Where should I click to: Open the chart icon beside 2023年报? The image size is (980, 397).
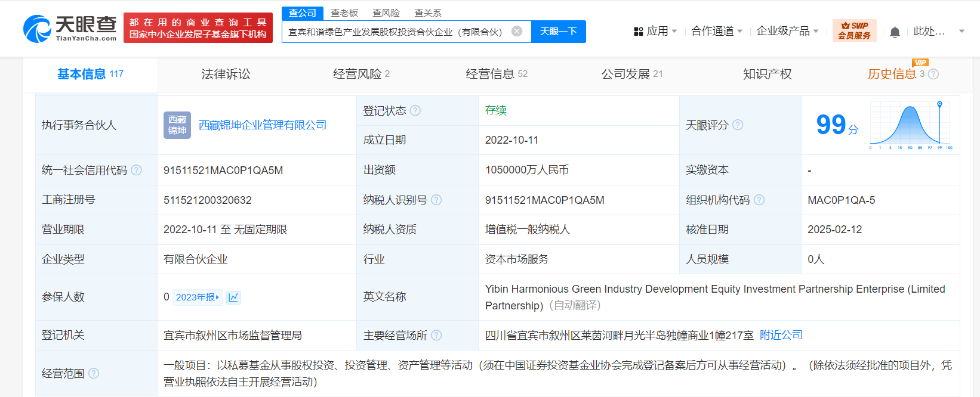click(234, 297)
